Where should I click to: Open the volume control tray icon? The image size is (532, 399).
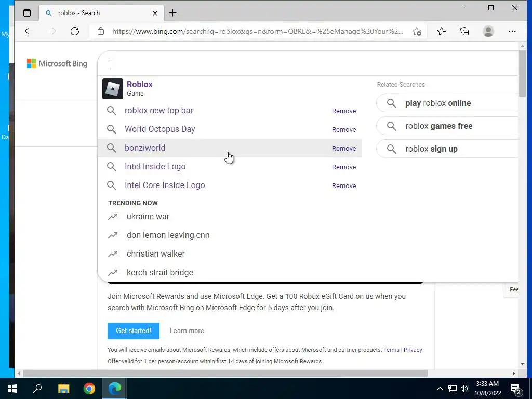(x=464, y=389)
